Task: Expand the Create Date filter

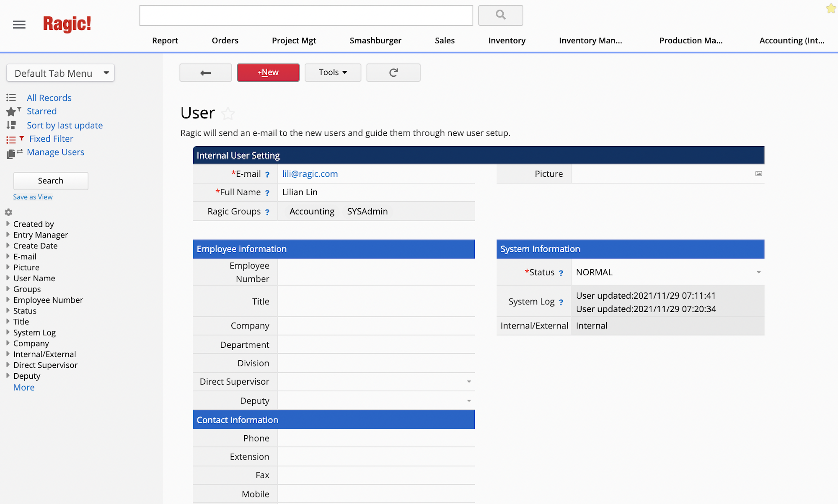Action: tap(8, 246)
